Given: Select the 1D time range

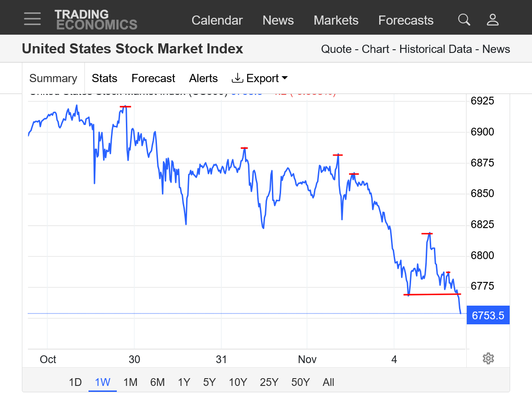Looking at the screenshot, I should (75, 382).
